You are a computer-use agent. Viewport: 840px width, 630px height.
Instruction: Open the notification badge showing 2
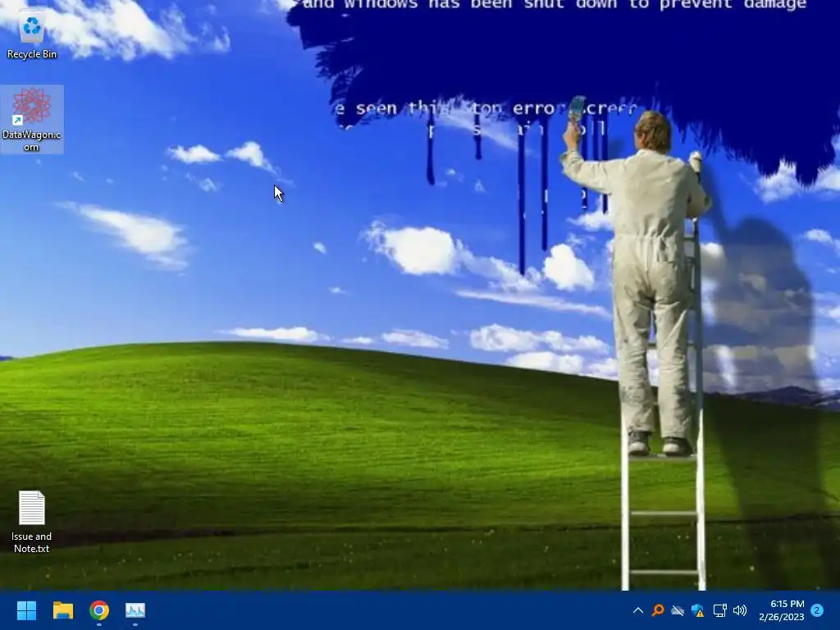(x=817, y=610)
